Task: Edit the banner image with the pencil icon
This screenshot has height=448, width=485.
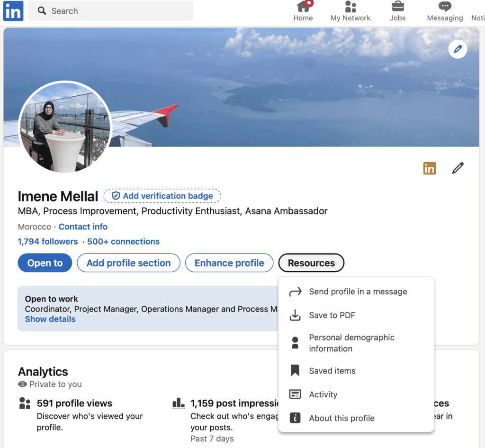Action: point(458,49)
